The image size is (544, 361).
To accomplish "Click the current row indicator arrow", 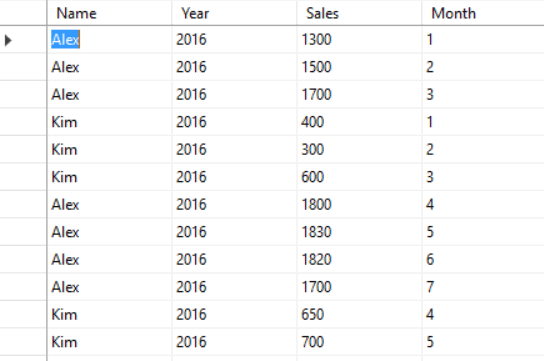I will click(8, 40).
